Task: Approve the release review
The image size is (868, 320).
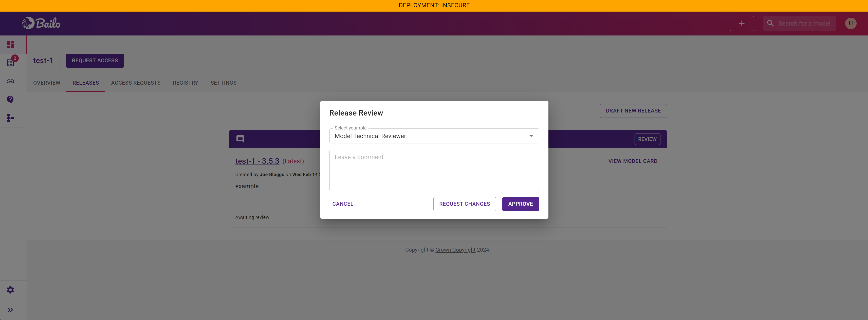Action: pyautogui.click(x=520, y=204)
